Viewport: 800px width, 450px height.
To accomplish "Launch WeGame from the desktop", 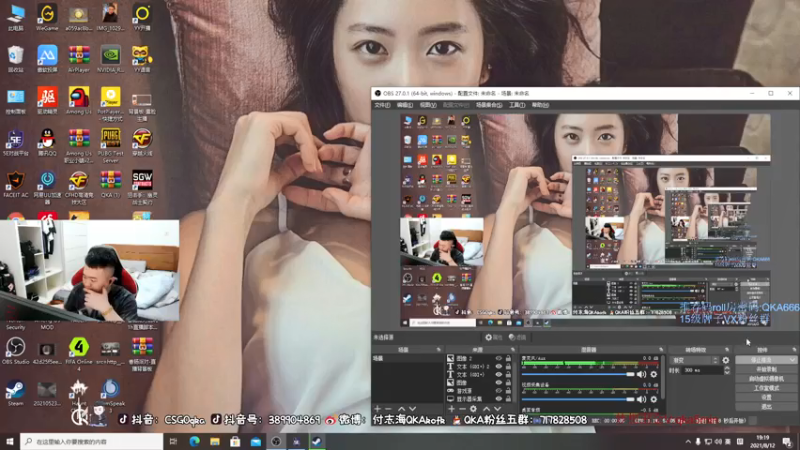I will (47, 17).
